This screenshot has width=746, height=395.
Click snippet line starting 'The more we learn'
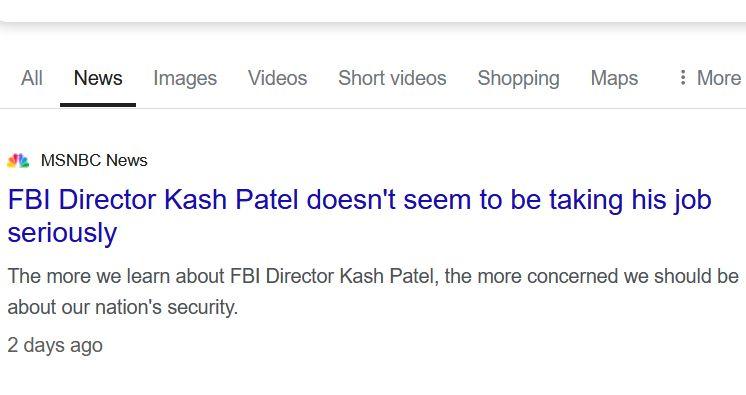tap(373, 276)
